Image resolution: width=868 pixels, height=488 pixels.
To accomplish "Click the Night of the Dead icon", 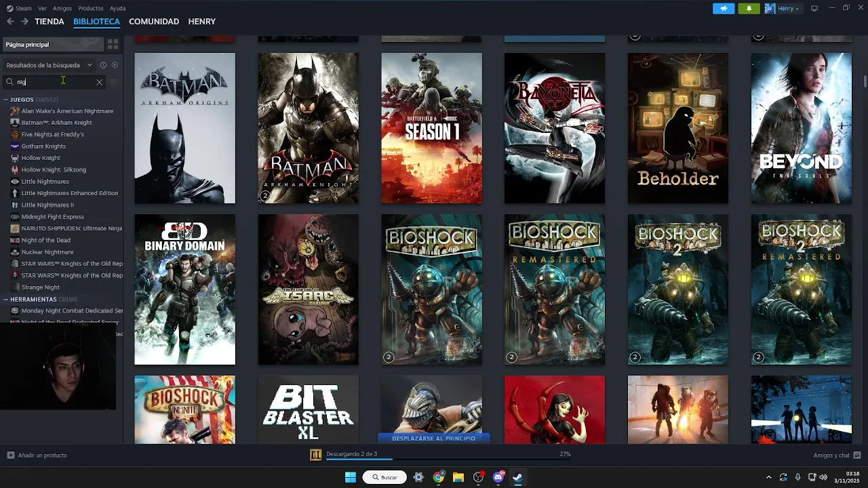I will pyautogui.click(x=15, y=240).
